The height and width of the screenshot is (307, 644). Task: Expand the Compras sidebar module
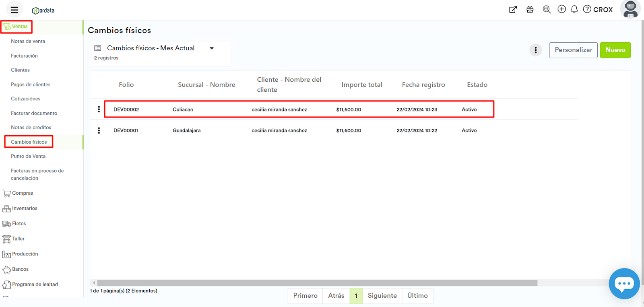coord(23,193)
